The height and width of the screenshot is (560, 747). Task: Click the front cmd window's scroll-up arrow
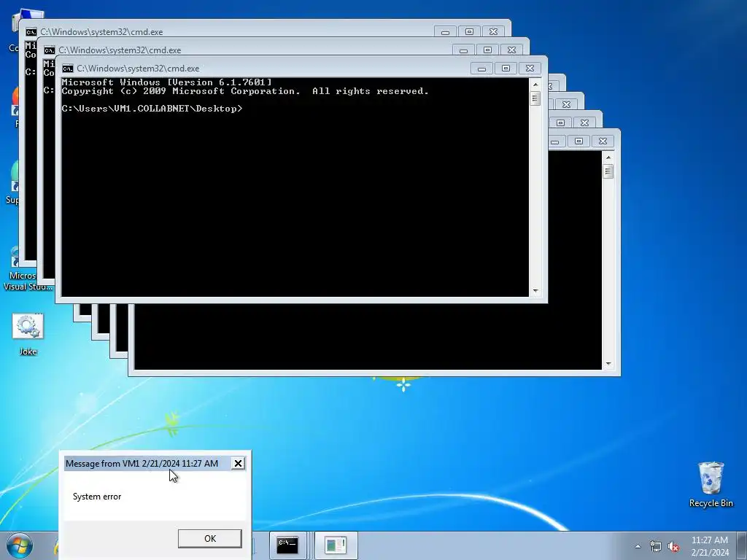535,85
